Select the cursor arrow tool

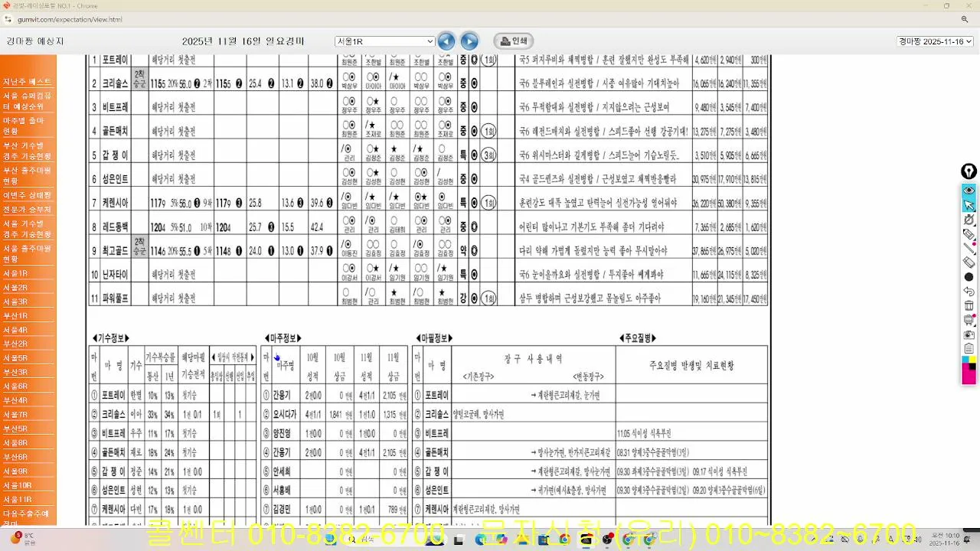[x=969, y=205]
